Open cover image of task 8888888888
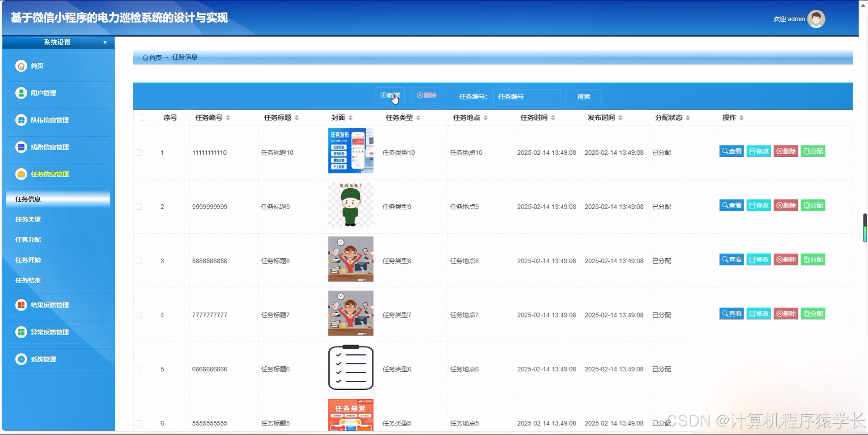The width and height of the screenshot is (868, 435). pos(351,259)
